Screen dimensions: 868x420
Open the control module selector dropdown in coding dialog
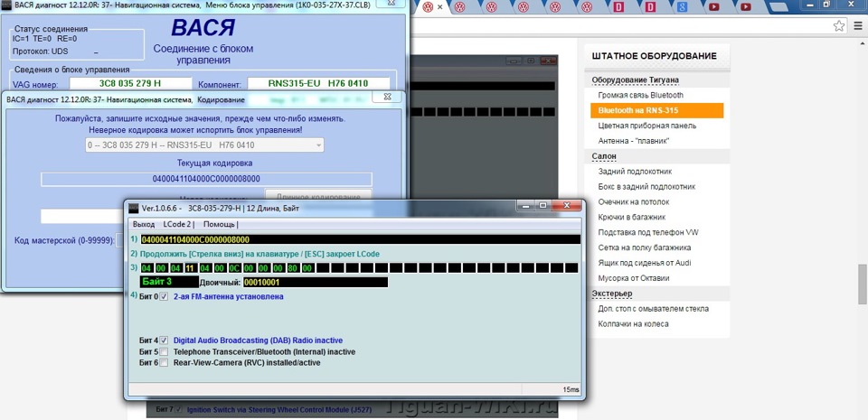pyautogui.click(x=203, y=145)
